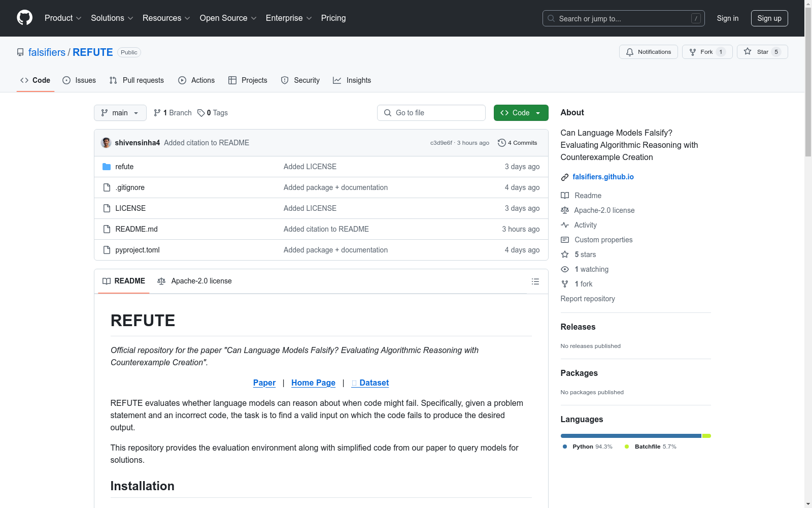812x508 pixels.
Task: Star the repository via star icon
Action: [x=748, y=51]
